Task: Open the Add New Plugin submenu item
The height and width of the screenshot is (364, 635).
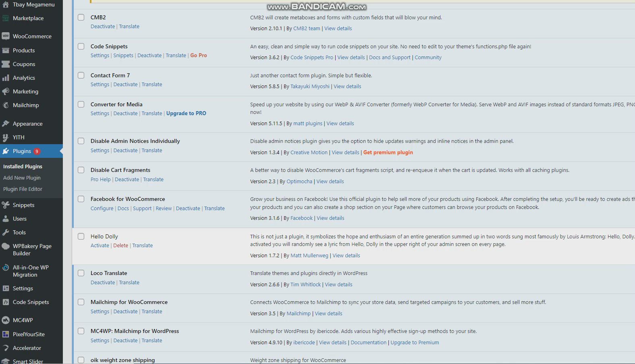Action: click(x=22, y=178)
